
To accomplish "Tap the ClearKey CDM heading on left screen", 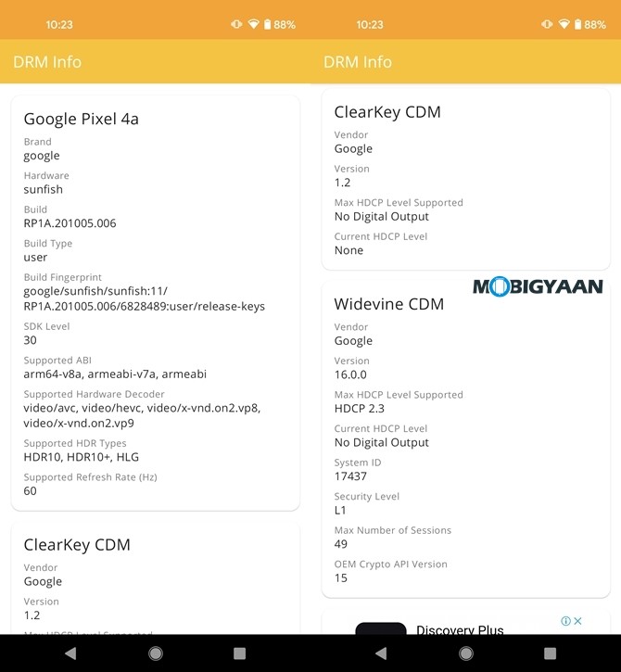I will click(77, 545).
